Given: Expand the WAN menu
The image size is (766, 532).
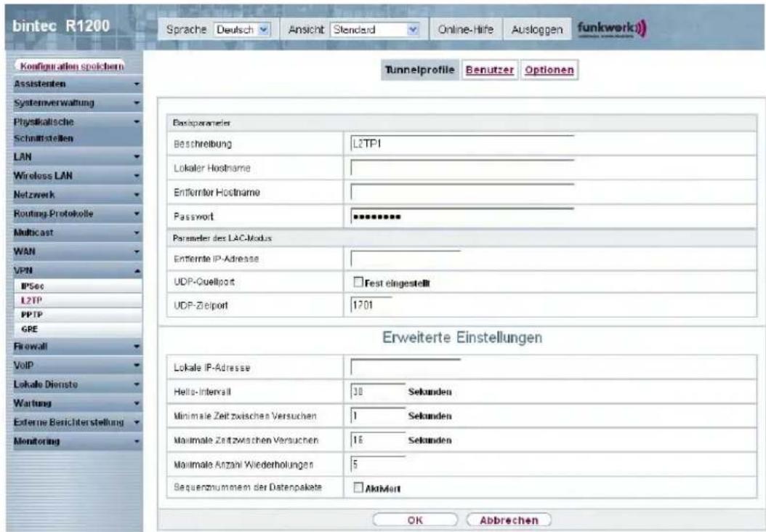Looking at the screenshot, I should 77,251.
